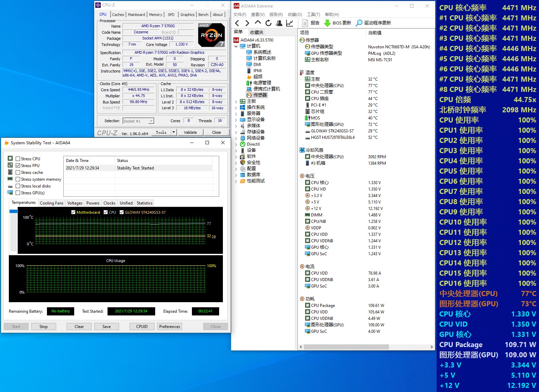The height and width of the screenshot is (392, 539).
Task: Enable the Stress system memory checkbox
Action: pyautogui.click(x=18, y=179)
